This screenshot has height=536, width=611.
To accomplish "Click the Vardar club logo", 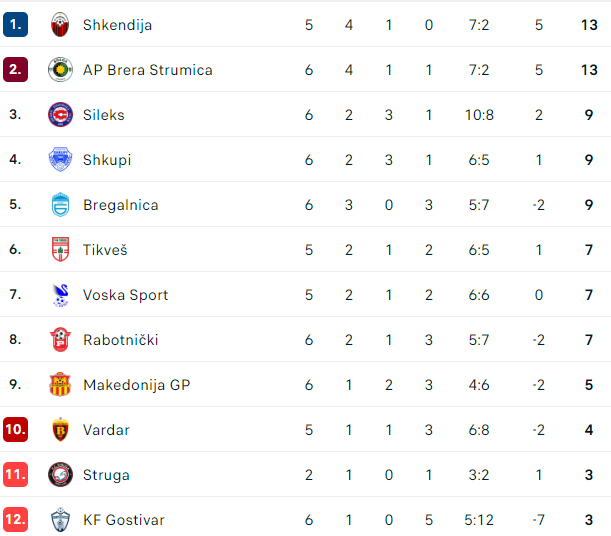I will [60, 430].
